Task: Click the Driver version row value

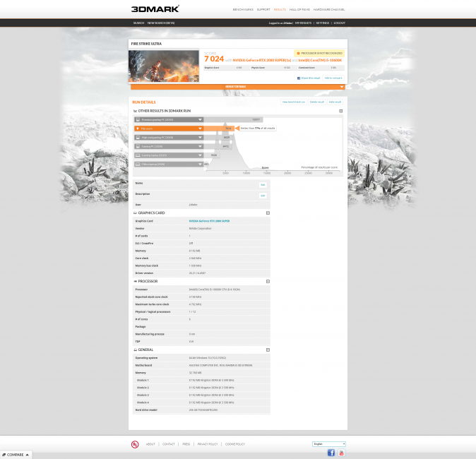Action: pos(197,273)
